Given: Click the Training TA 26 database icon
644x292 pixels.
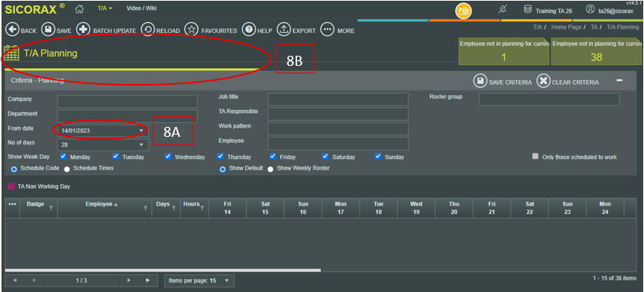Looking at the screenshot, I should [528, 9].
